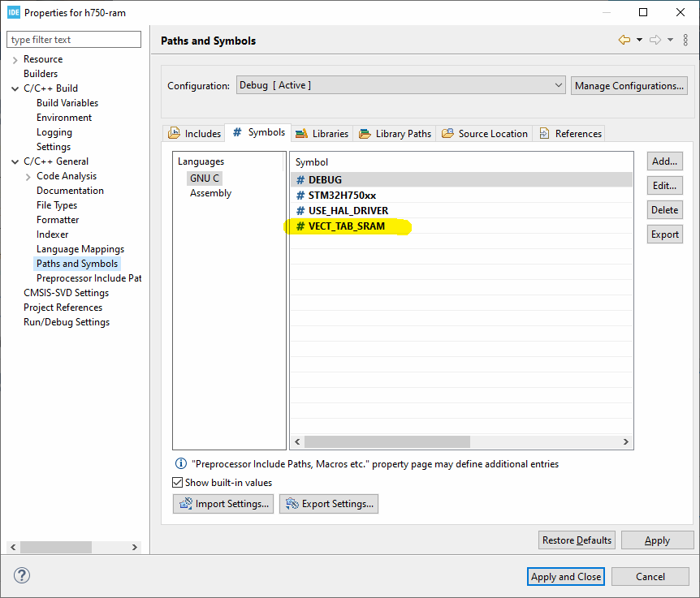
Task: Collapse the C/C++ General node
Action: [x=15, y=162]
